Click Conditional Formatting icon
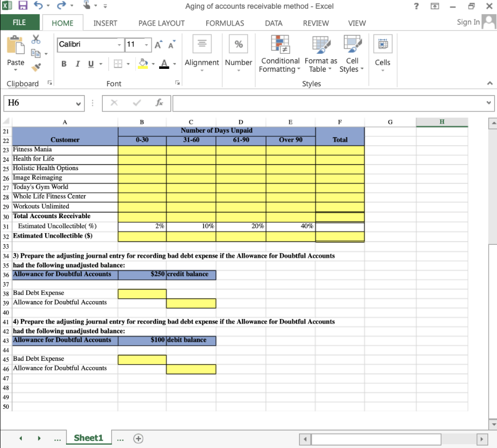Screen dimensions: 497x448 (x=280, y=44)
